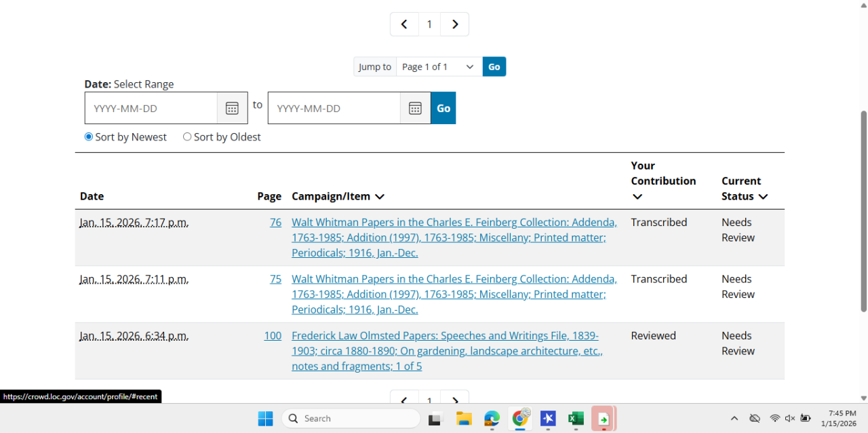Click the Jan. 15, 2026, 6:34 p.m. date

tap(134, 336)
